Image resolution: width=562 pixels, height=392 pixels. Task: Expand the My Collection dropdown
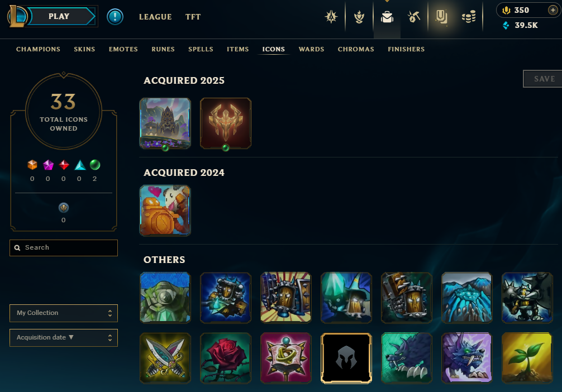coord(64,313)
